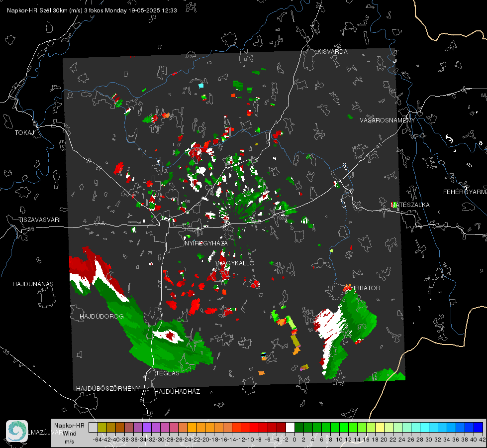Click the NYÍRBÁTOR town label
This screenshot has height=448, width=487.
363,288
